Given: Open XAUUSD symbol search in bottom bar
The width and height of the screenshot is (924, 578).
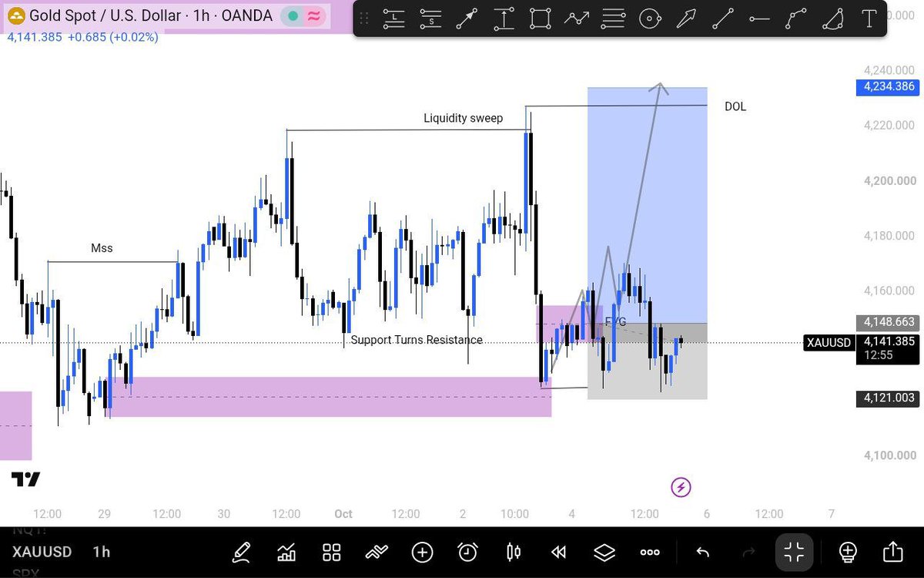Looking at the screenshot, I should pos(42,552).
